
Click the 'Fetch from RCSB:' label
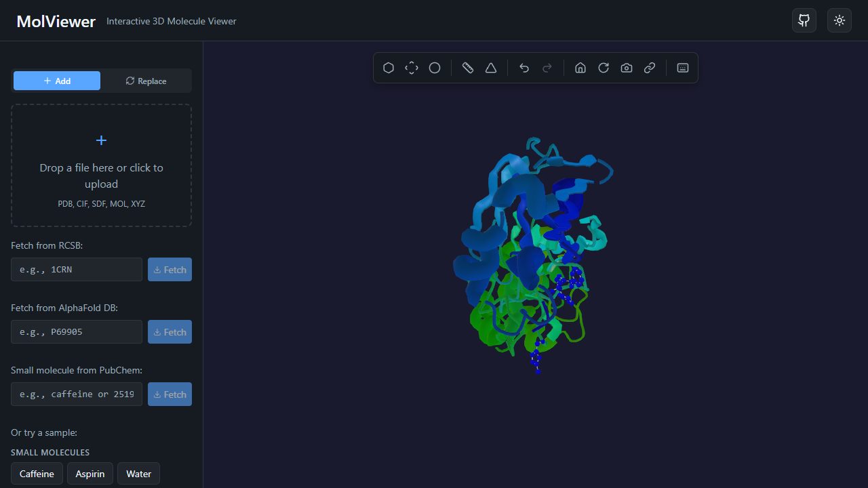click(47, 245)
